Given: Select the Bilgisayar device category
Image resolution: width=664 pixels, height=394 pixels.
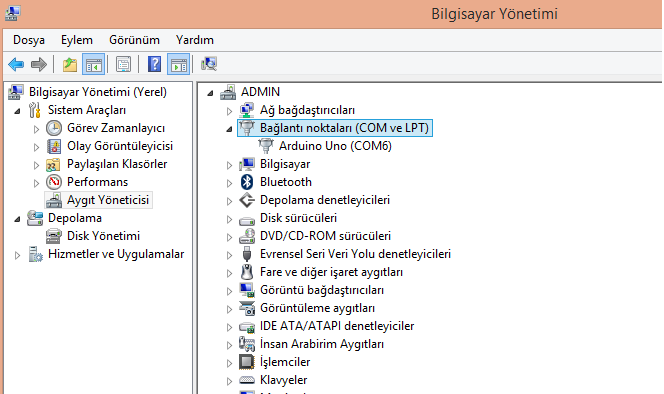Looking at the screenshot, I should (x=285, y=164).
